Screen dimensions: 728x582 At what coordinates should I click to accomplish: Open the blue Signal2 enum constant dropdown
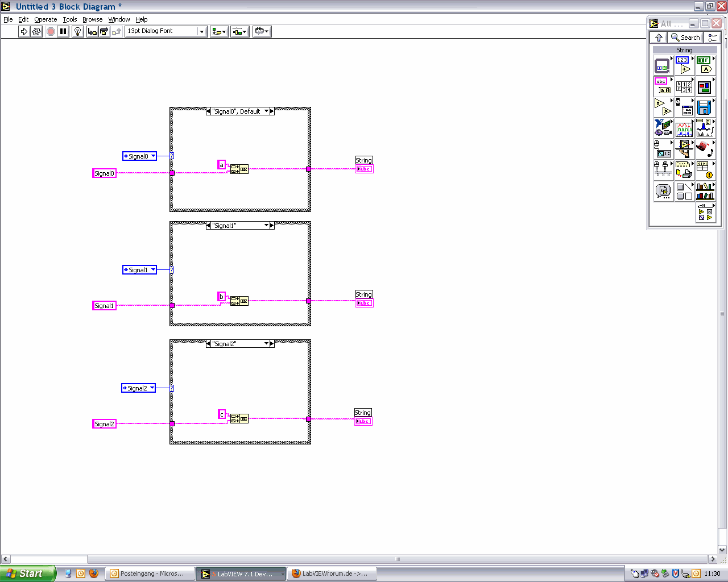pos(152,388)
